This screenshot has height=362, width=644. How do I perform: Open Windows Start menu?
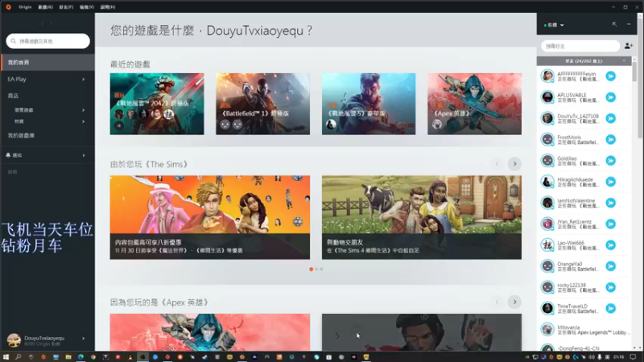tap(6, 357)
